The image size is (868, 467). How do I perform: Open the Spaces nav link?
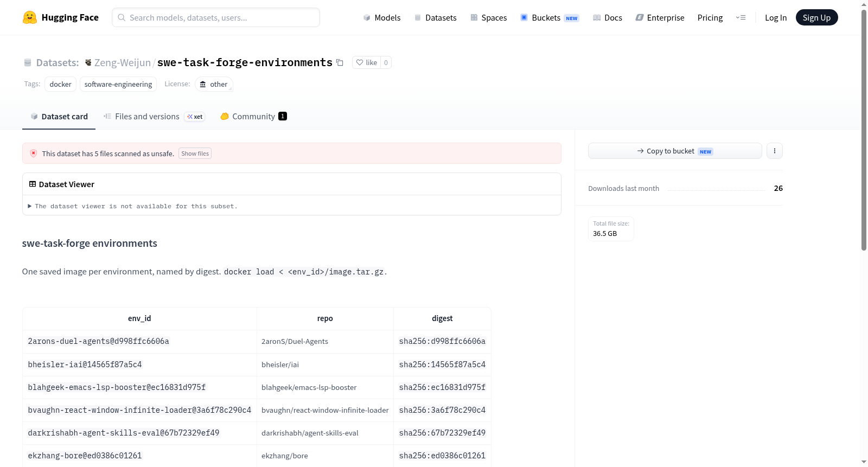488,17
